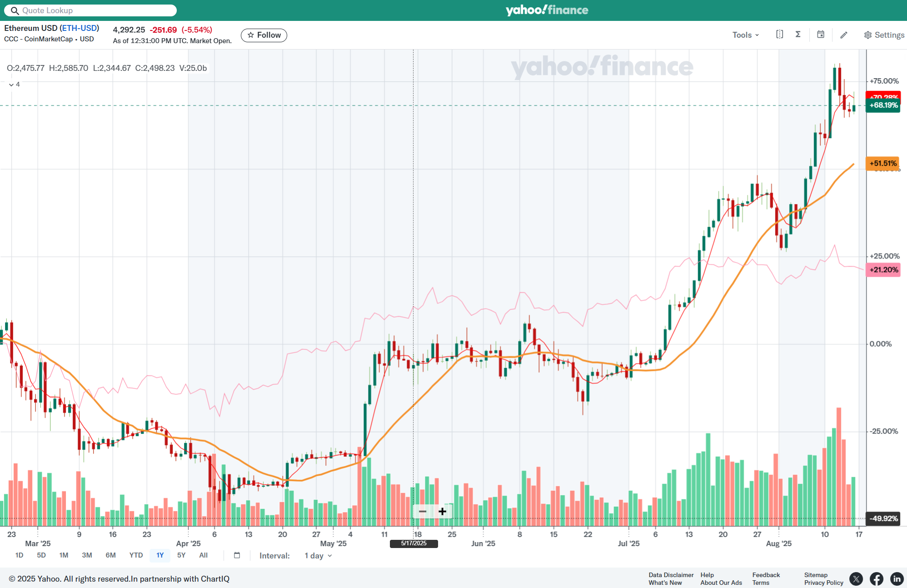The height and width of the screenshot is (588, 907).
Task: Open the Interval 1 day dropdown
Action: click(x=318, y=556)
